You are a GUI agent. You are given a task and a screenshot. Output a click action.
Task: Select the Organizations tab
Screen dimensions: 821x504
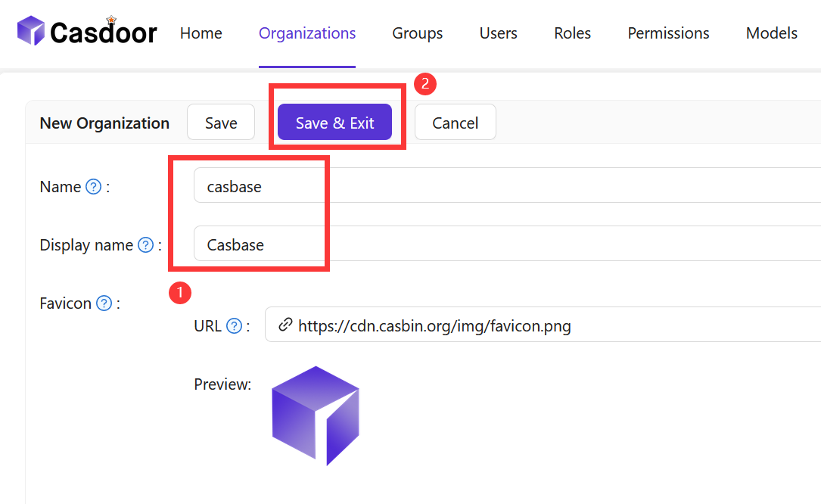(307, 33)
